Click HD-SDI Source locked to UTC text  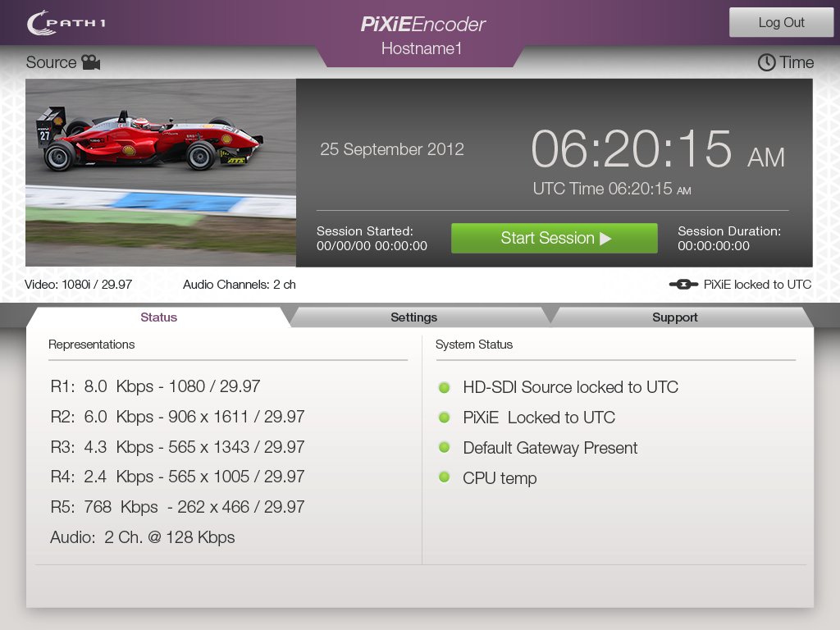tap(571, 387)
